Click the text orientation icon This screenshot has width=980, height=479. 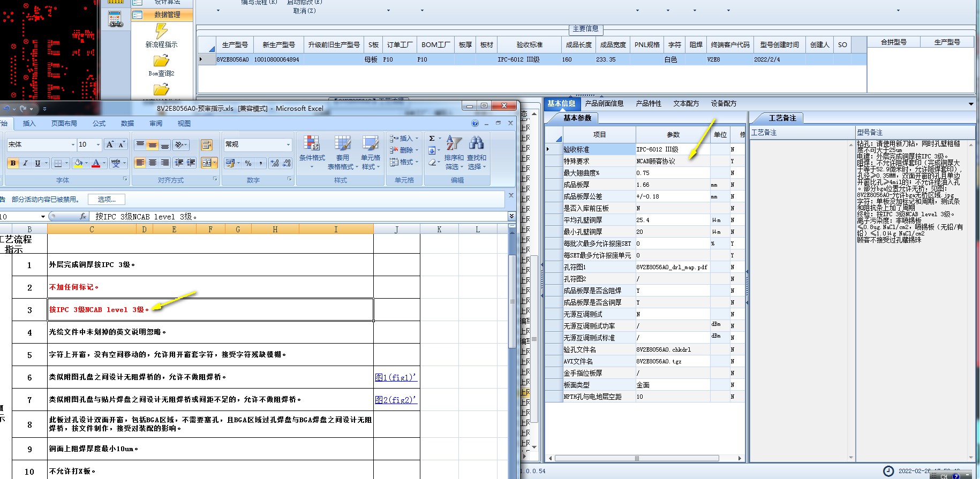click(x=180, y=145)
